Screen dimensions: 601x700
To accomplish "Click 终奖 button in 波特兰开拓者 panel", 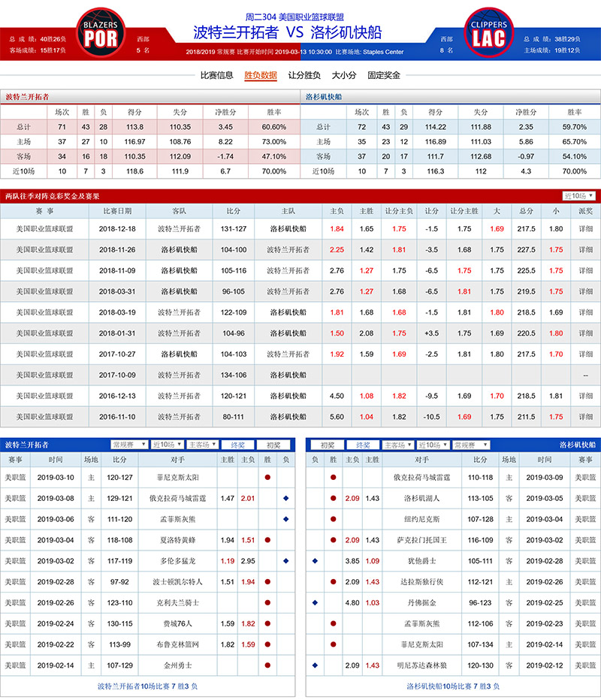I will (238, 445).
